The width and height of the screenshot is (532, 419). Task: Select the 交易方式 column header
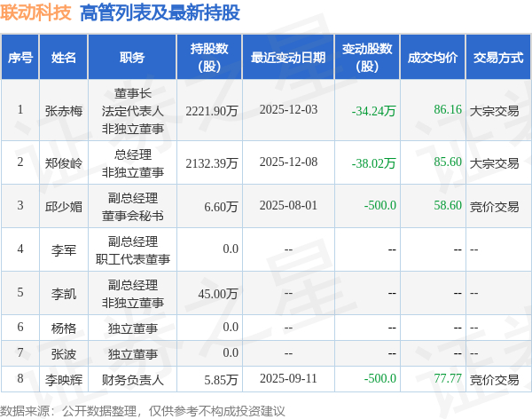[x=498, y=57]
